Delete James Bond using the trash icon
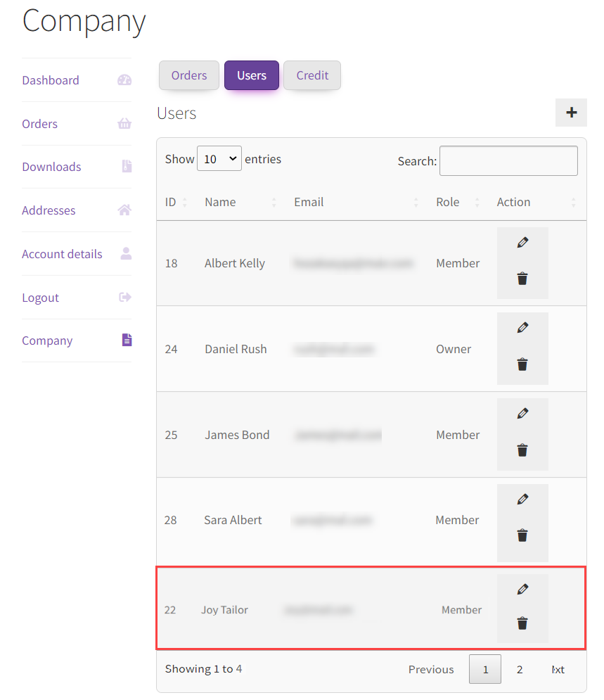The height and width of the screenshot is (700, 604). coord(522,450)
